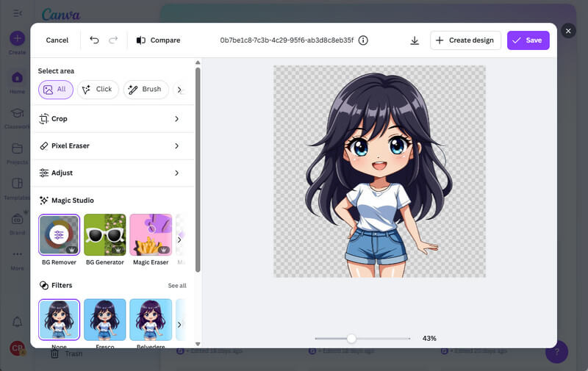Click the Redo arrow icon

pos(113,40)
